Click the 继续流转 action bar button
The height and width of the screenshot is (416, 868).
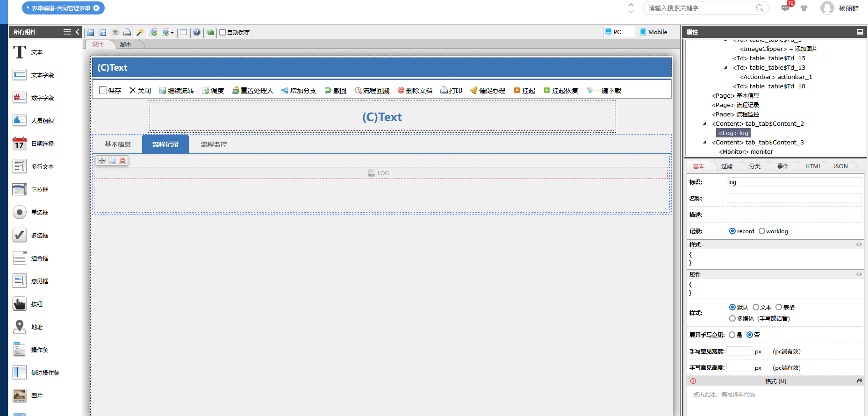tap(177, 91)
